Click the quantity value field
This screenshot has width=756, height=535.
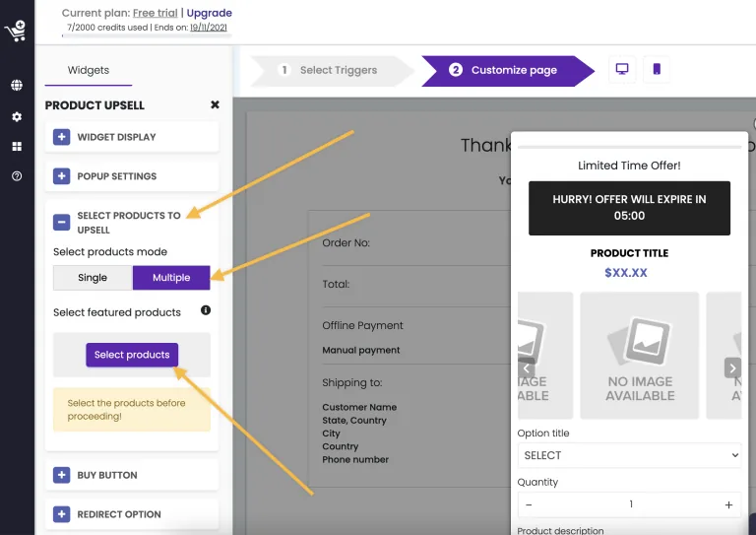click(x=631, y=504)
